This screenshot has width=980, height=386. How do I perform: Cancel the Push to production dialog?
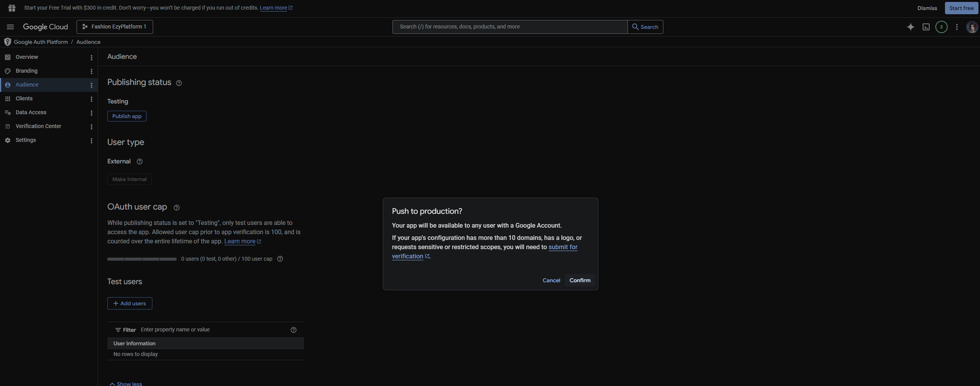click(551, 280)
